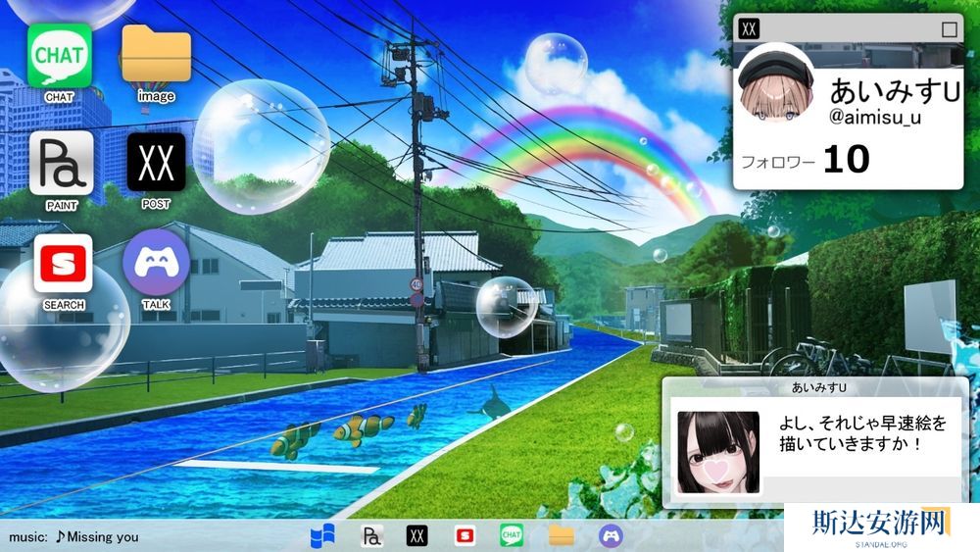Screen dimensions: 980x552
Task: Open the POST app desktop icon
Action: click(156, 163)
